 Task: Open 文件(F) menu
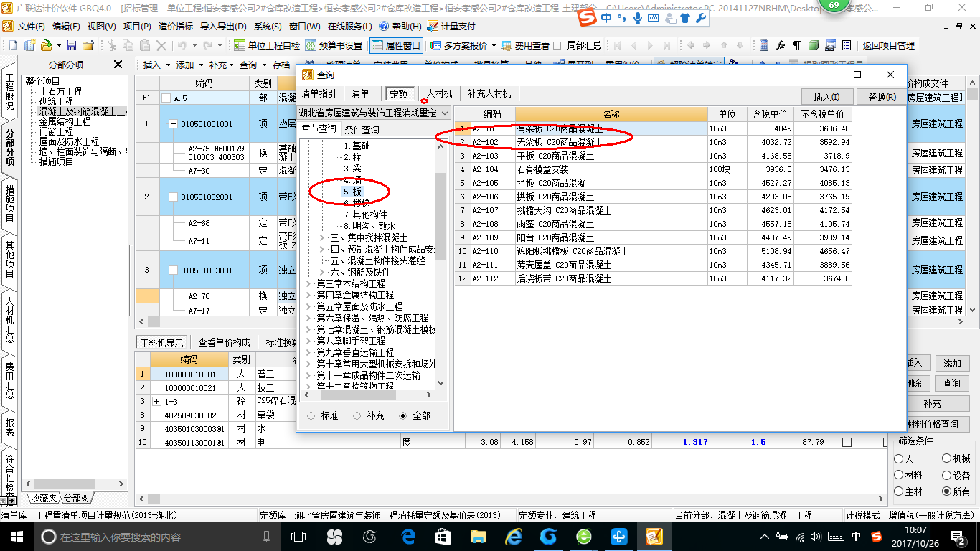point(30,26)
